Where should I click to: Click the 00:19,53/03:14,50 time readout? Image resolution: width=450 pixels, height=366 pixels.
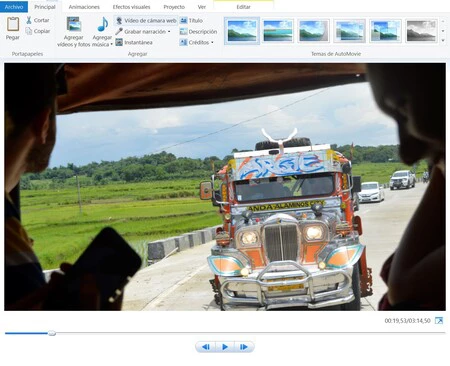[x=407, y=321]
